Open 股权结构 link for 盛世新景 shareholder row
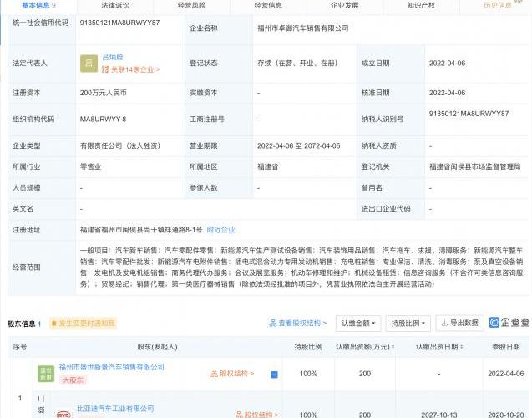The image size is (532, 418). point(232,374)
